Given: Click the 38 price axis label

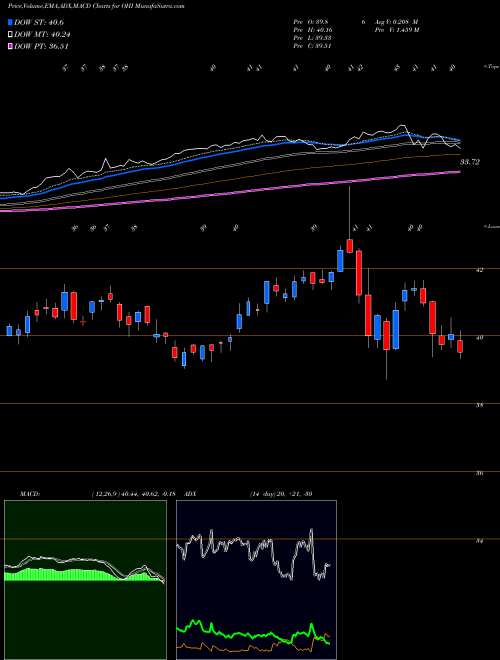Looking at the screenshot, I should pyautogui.click(x=481, y=406).
